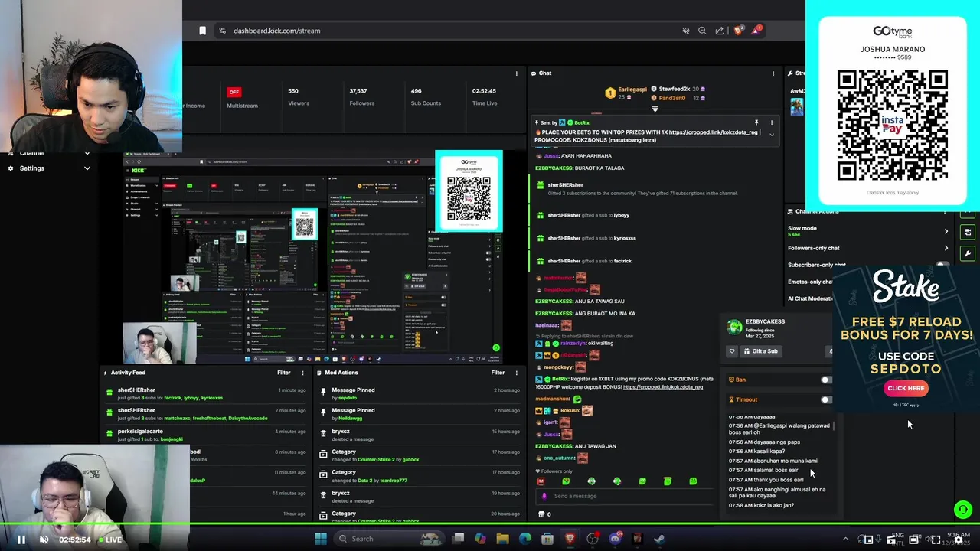980x551 pixels.
Task: Toggle the Multistream OFF badge
Action: [234, 92]
